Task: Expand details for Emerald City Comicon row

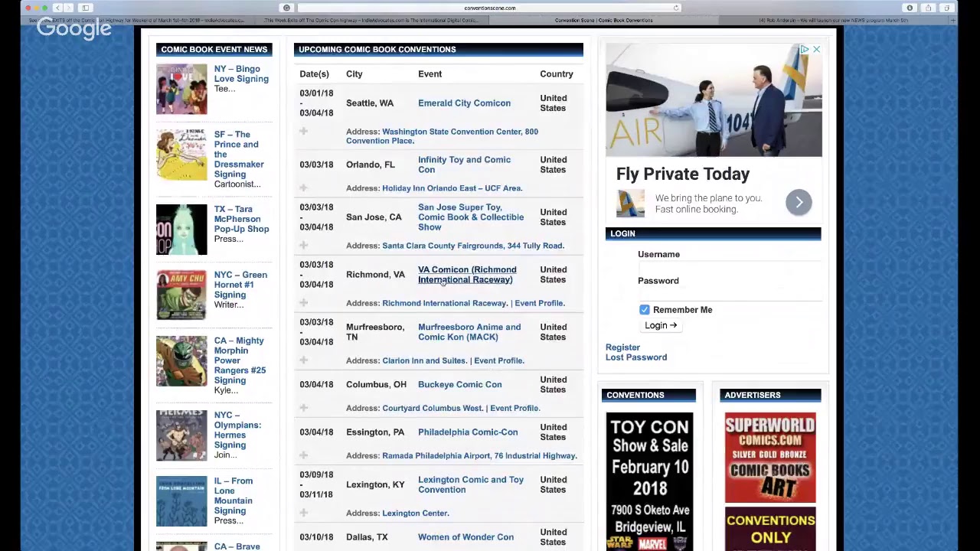Action: point(303,132)
